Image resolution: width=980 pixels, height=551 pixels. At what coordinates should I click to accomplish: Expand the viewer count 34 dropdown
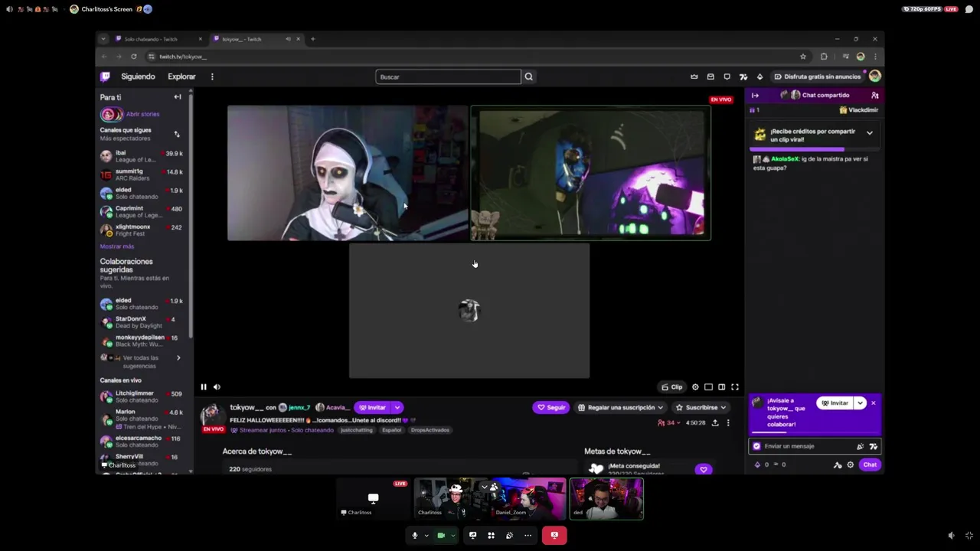(x=669, y=422)
